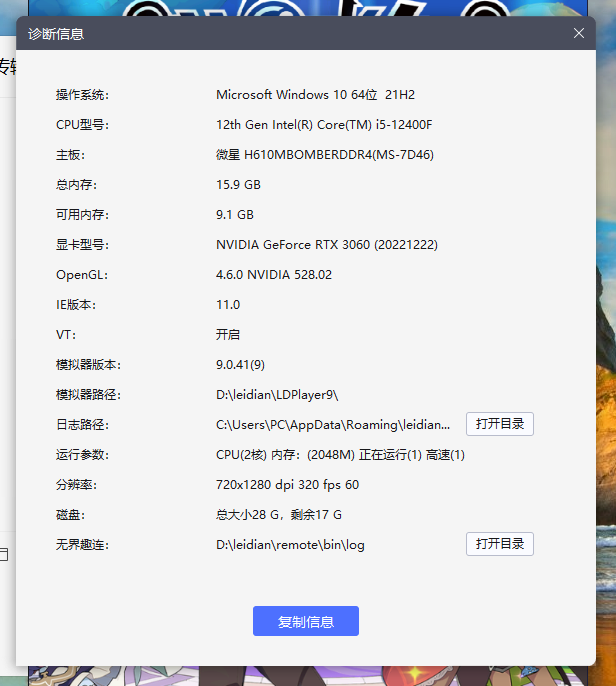Click the Windows 10 operating system value
The height and width of the screenshot is (686, 616).
[x=315, y=95]
